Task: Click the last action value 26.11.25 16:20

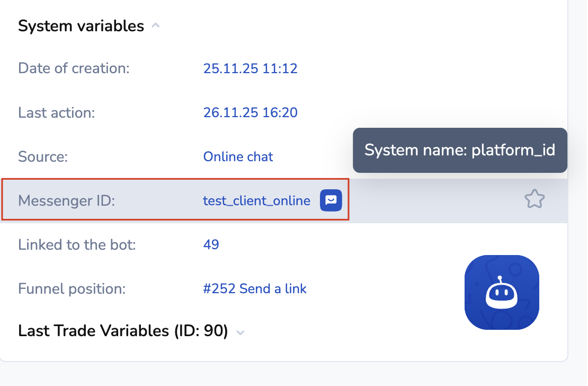Action: [x=250, y=112]
